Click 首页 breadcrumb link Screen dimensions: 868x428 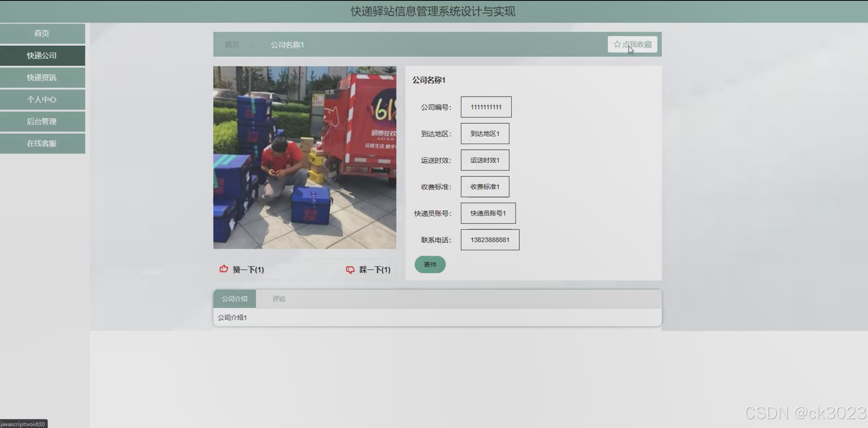click(232, 45)
